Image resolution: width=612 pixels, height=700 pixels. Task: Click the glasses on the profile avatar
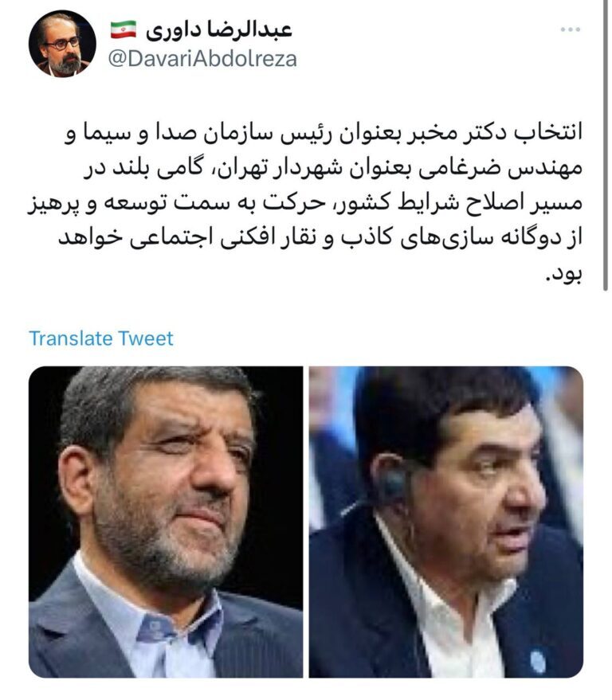point(63,44)
